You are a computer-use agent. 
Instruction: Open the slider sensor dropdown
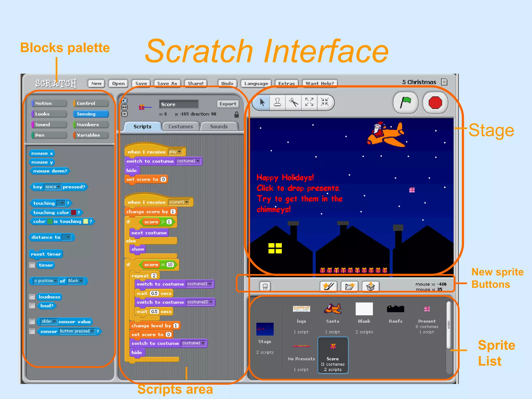click(x=49, y=322)
